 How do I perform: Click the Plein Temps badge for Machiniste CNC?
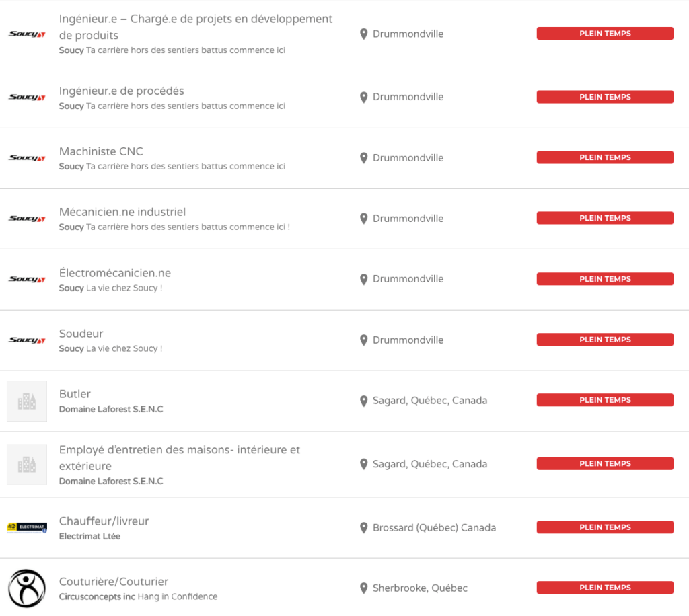coord(605,157)
